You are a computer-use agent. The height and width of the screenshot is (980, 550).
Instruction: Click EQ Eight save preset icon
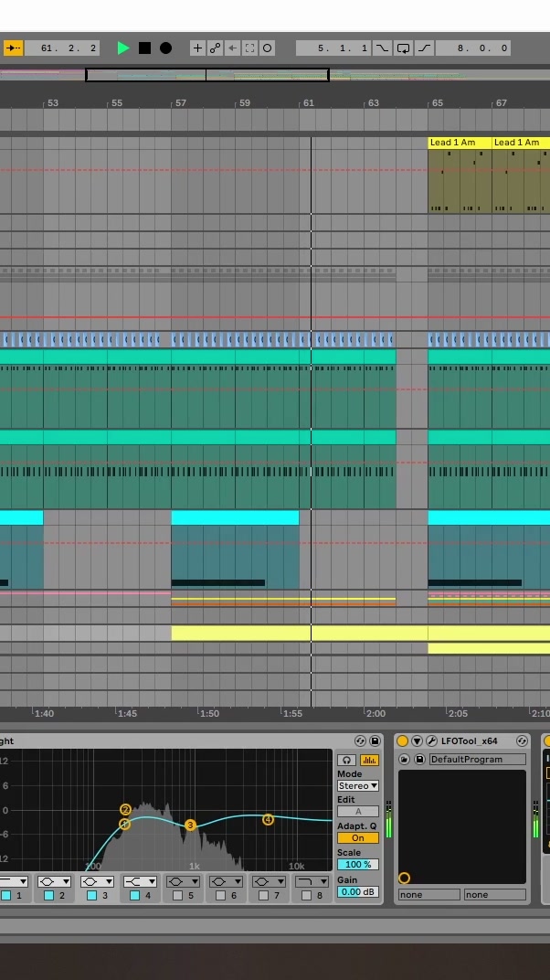(x=375, y=740)
